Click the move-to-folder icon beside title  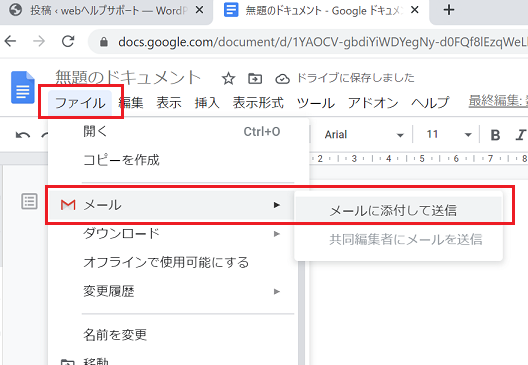[x=255, y=79]
